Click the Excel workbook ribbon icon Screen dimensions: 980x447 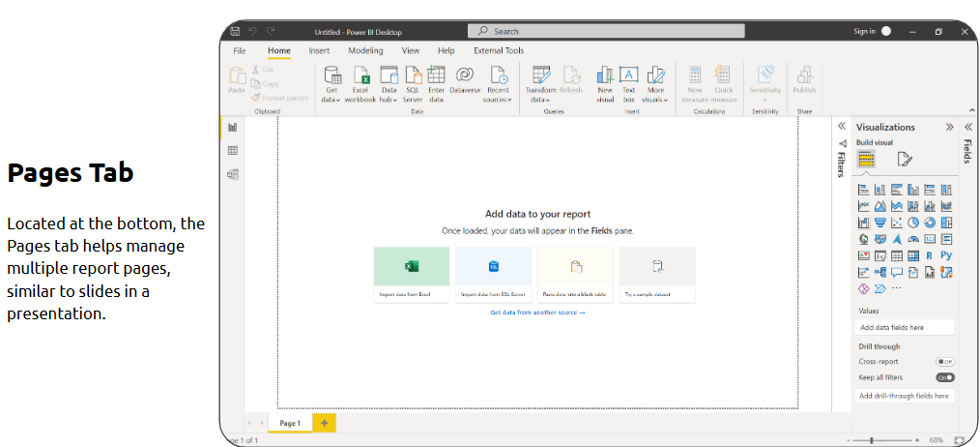[x=360, y=84]
